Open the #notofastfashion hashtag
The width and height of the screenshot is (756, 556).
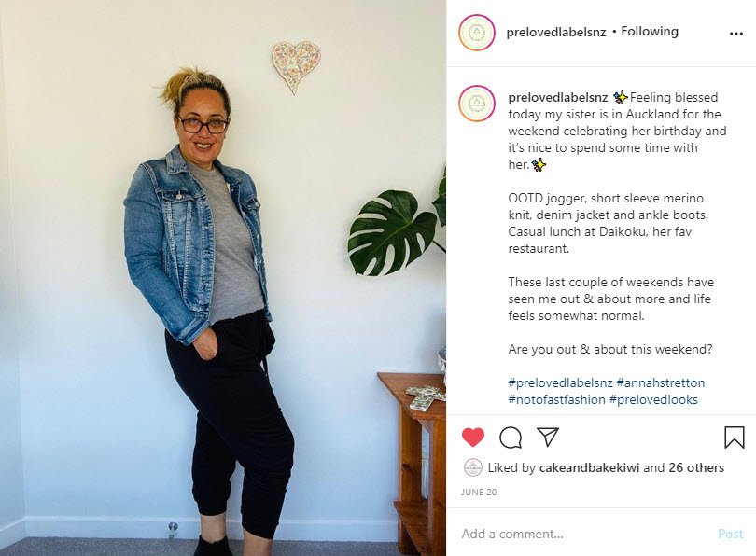click(x=556, y=400)
